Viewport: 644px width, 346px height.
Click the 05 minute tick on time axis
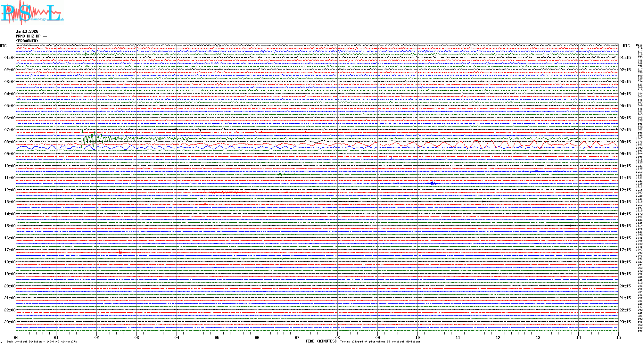coord(217,337)
